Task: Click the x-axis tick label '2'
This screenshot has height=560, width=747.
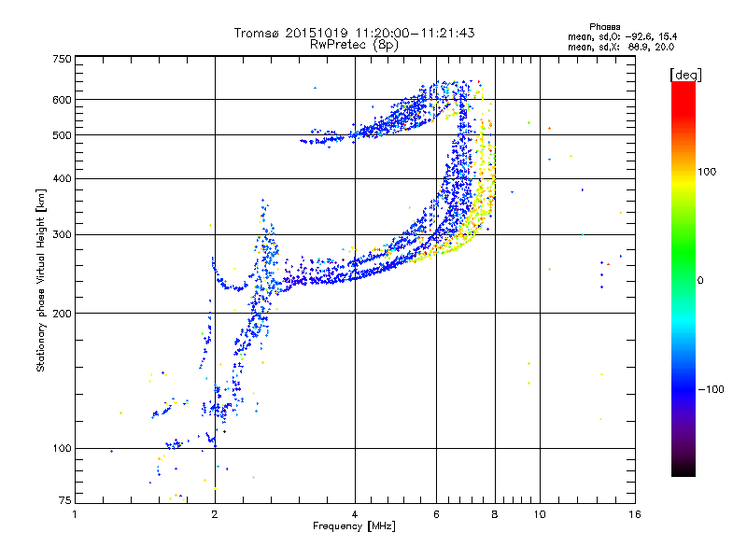Action: click(x=215, y=514)
